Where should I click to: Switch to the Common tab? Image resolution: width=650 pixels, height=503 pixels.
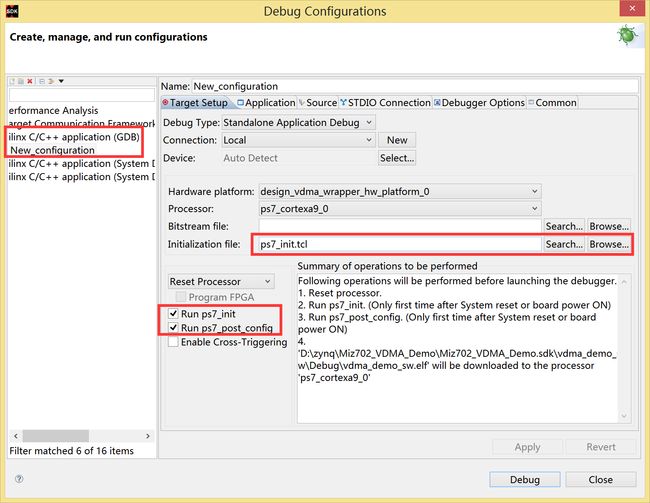(552, 102)
